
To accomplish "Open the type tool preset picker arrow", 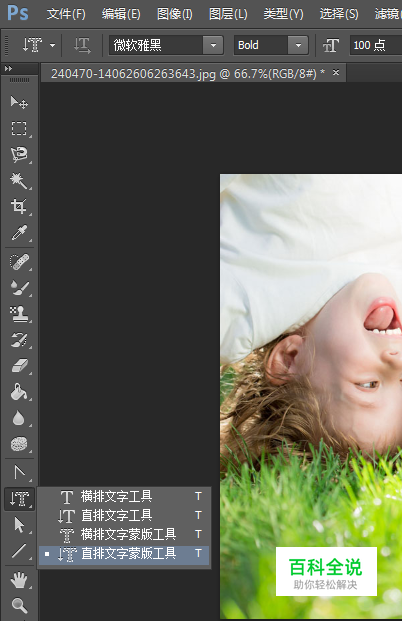I will pos(52,46).
